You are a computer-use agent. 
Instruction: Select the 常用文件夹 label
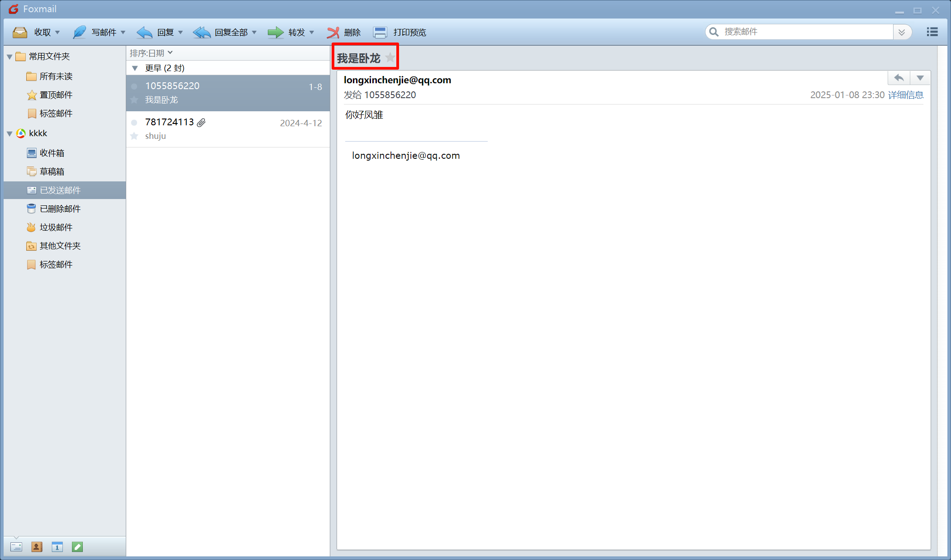pyautogui.click(x=49, y=56)
